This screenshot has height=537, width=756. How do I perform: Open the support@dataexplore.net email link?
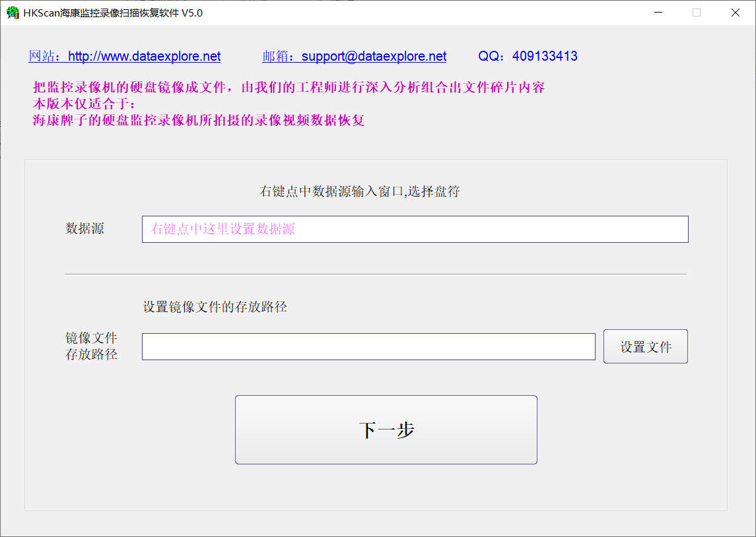tap(355, 56)
